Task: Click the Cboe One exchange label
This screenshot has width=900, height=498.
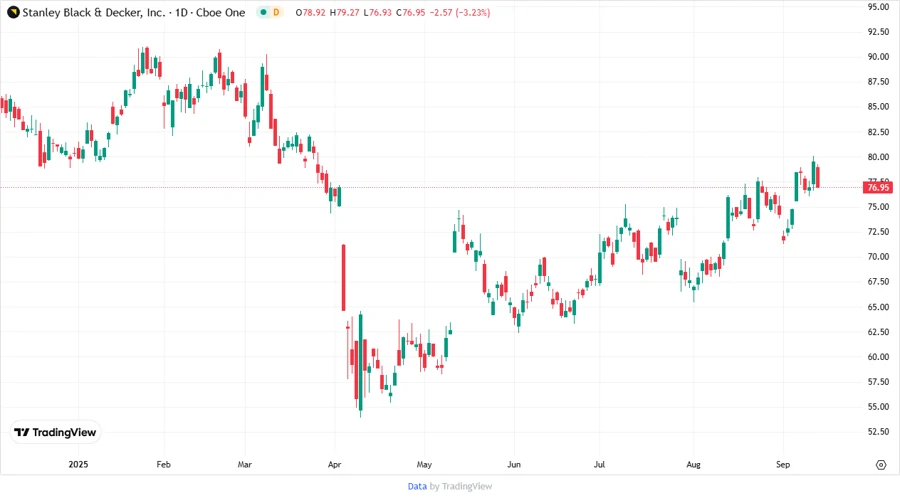Action: (x=220, y=12)
